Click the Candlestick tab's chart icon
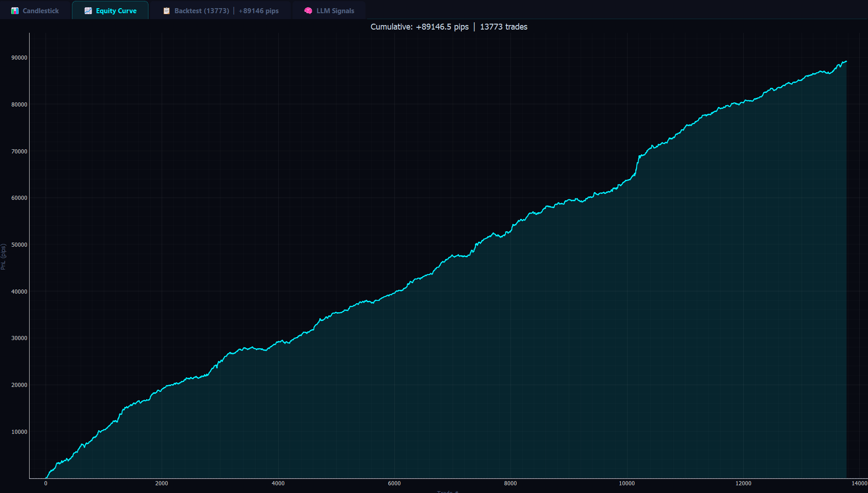 pos(15,11)
